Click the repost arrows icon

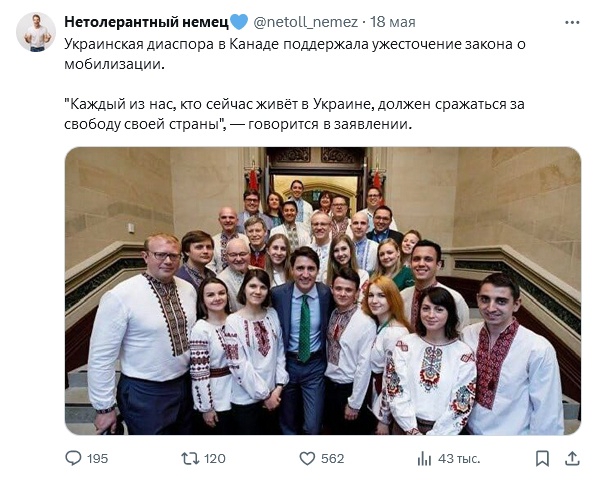pyautogui.click(x=190, y=458)
